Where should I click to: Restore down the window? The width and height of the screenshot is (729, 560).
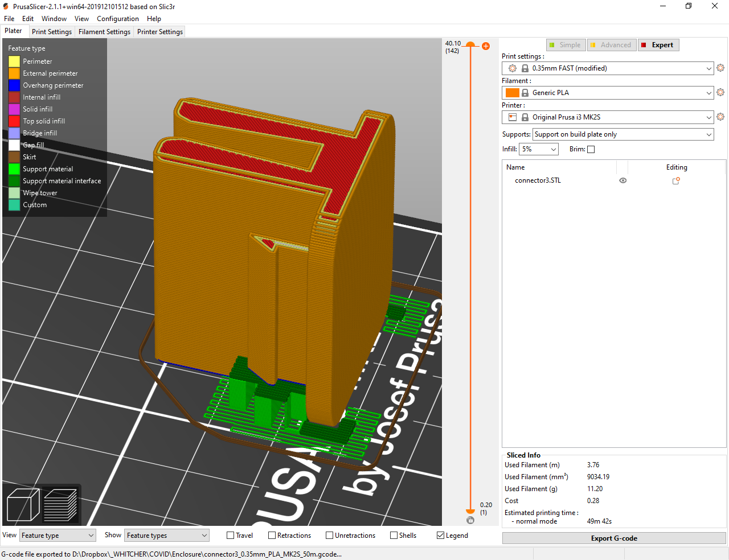(689, 6)
